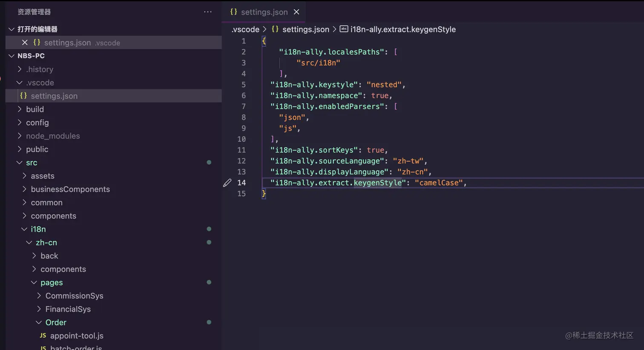Screen dimensions: 644x350
Task: Click the "camelCase" value on line 14
Action: [x=439, y=183]
